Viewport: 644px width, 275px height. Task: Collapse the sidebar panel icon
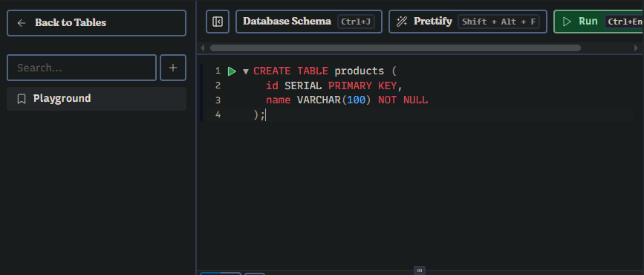point(218,22)
